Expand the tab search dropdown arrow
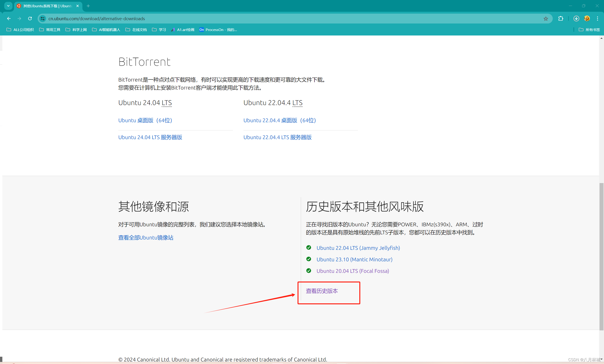604x364 pixels. tap(8, 6)
